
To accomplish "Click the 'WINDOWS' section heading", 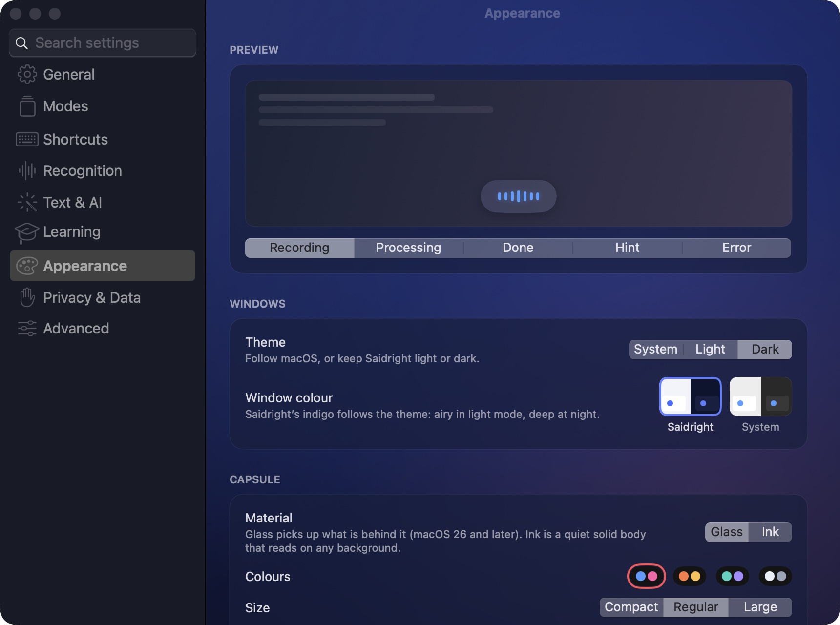I will tap(257, 304).
